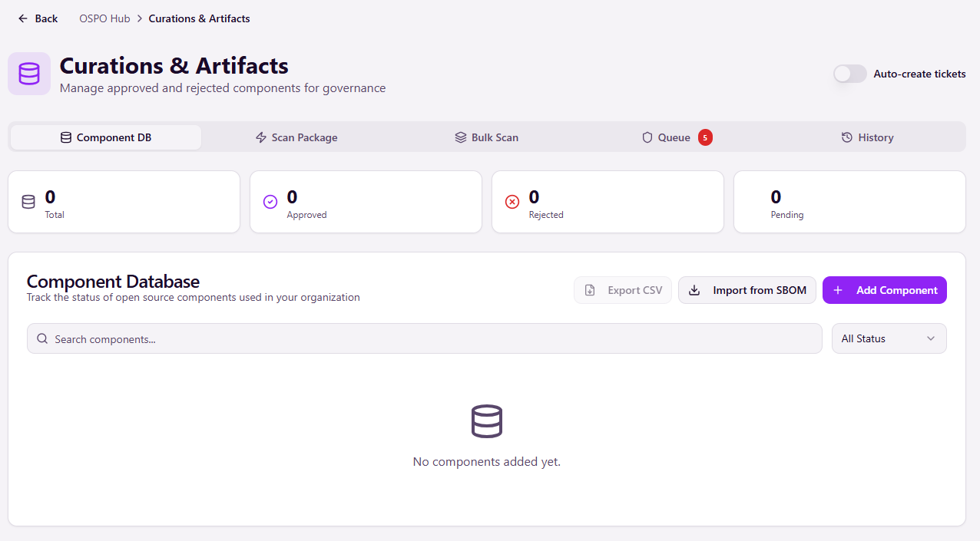This screenshot has width=980, height=541.
Task: Click the database icon in Total card
Action: pyautogui.click(x=28, y=202)
